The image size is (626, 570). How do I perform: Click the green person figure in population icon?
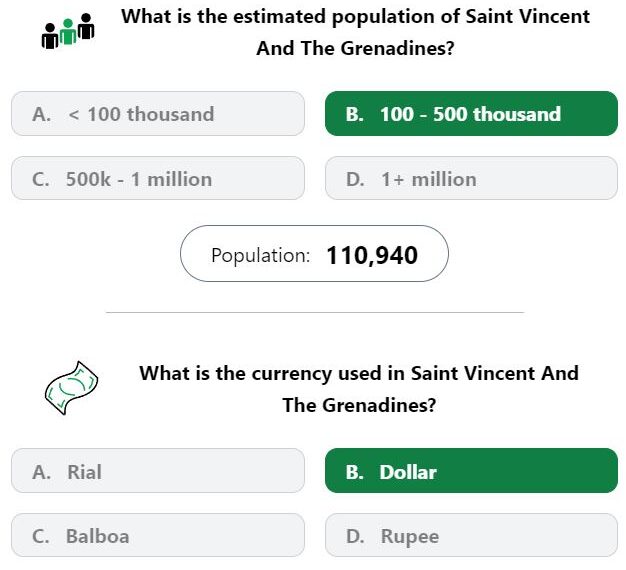(x=68, y=32)
